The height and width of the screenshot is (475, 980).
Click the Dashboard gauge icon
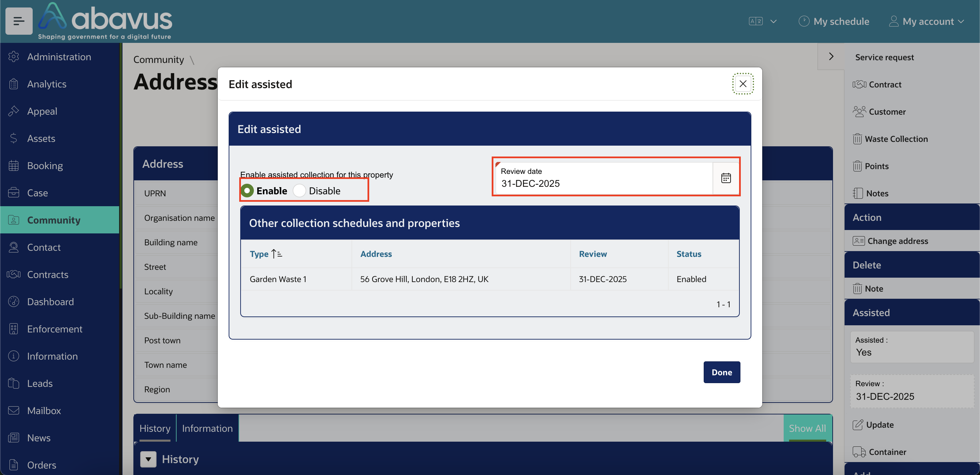coord(14,301)
